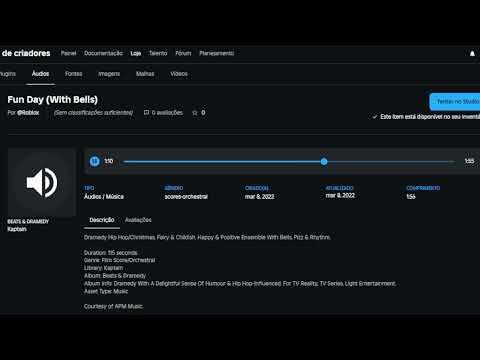Screen dimensions: 480x360
Task: Click the Duration: 115 seconds line
Action: pos(111,253)
